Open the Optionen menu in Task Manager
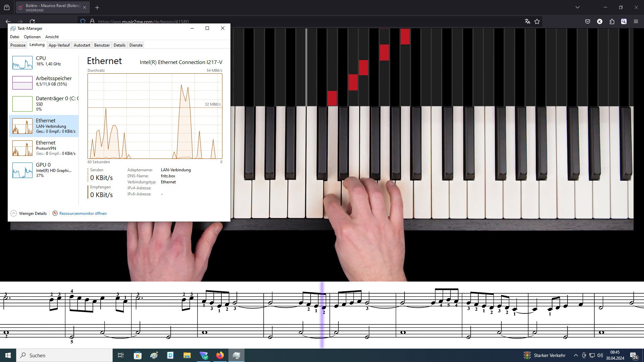The image size is (644, 362). (x=32, y=37)
